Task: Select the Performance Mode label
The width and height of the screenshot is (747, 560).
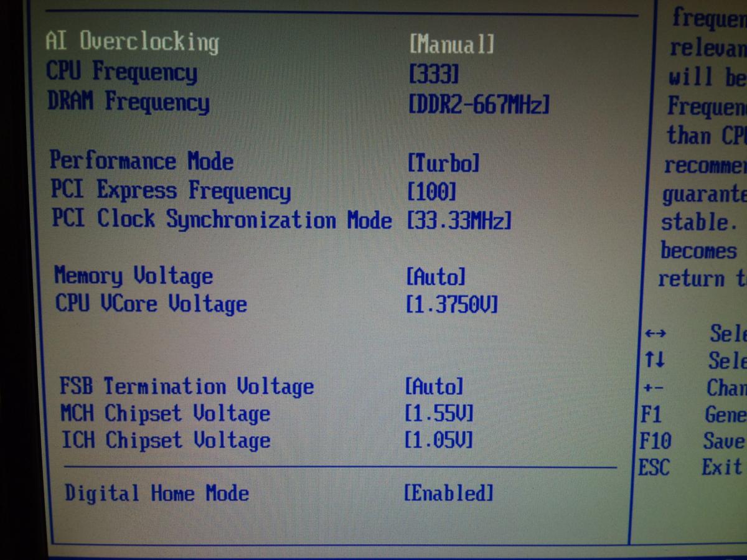Action: tap(141, 161)
